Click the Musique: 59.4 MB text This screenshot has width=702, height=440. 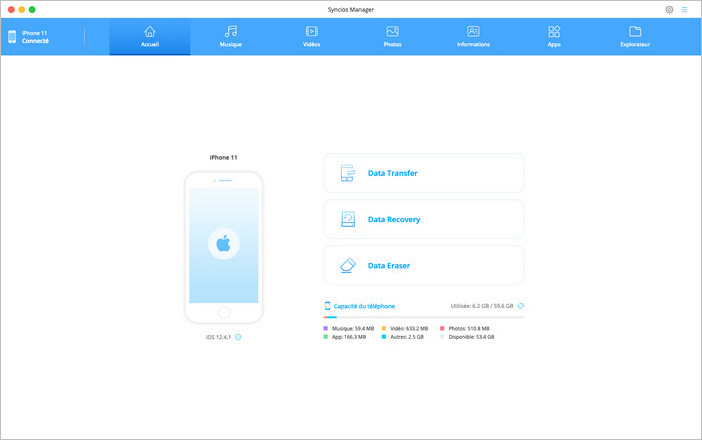point(353,329)
